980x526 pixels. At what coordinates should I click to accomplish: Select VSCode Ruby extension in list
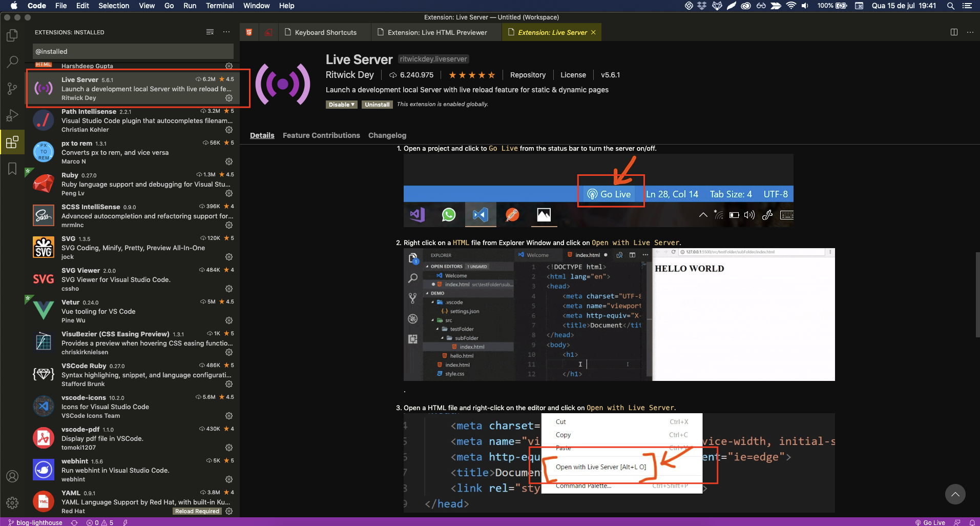pyautogui.click(x=132, y=375)
